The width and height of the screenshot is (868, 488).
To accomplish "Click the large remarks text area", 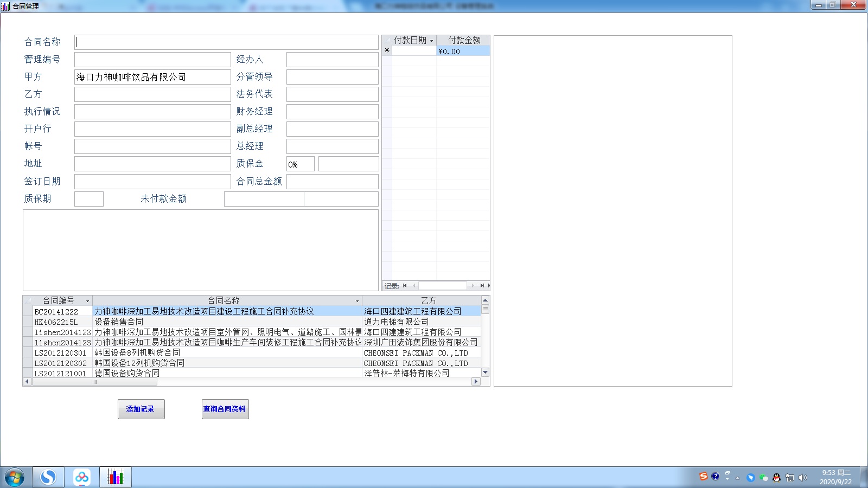I will (201, 251).
